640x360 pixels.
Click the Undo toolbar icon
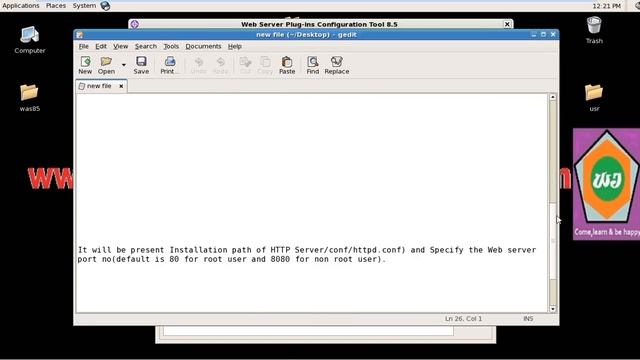[199, 65]
